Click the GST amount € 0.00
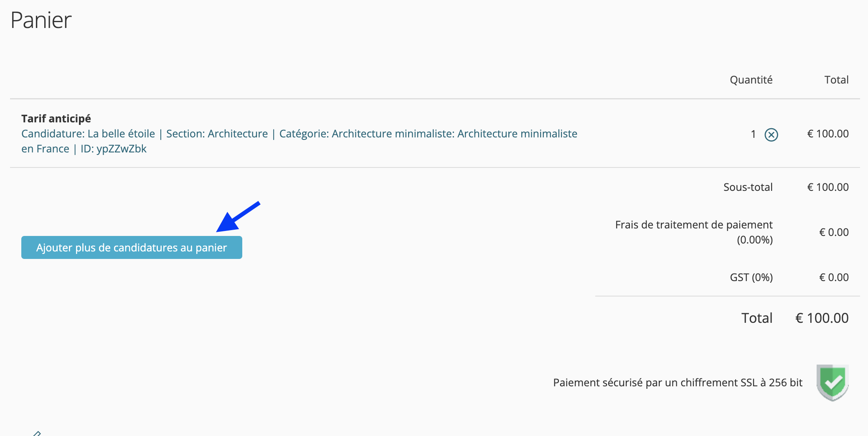868x436 pixels. click(834, 277)
